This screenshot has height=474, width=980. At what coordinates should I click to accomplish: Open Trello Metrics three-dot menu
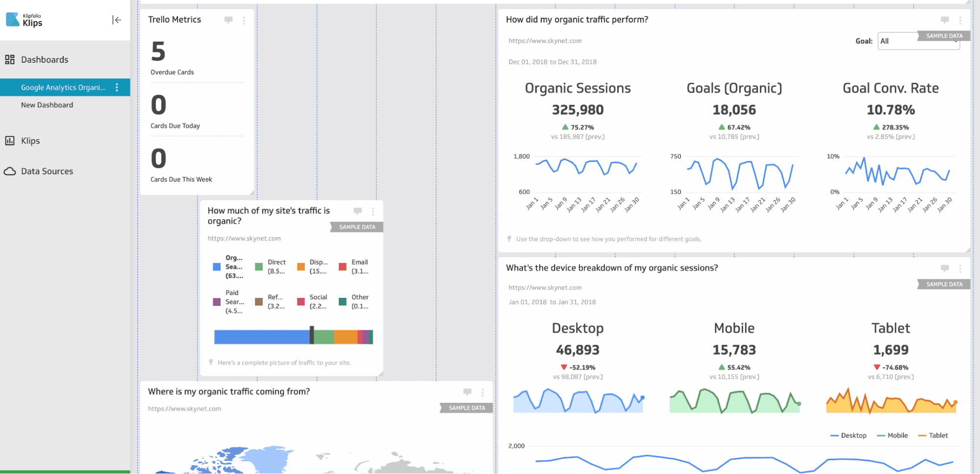point(244,20)
